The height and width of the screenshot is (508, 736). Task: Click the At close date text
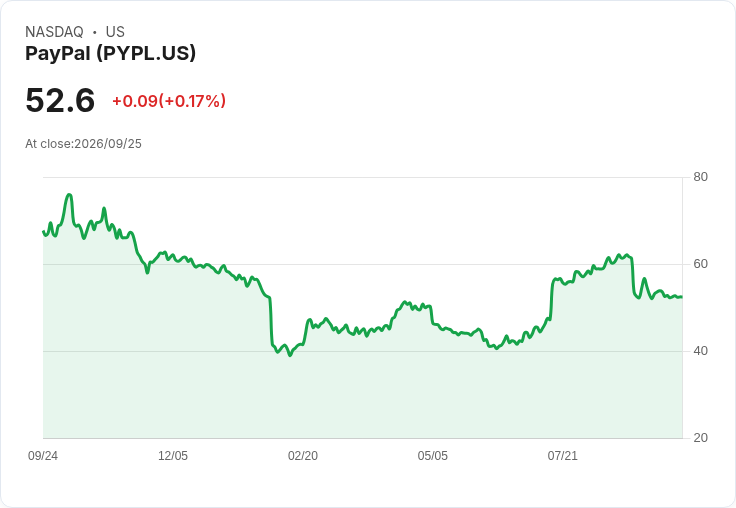tap(83, 144)
